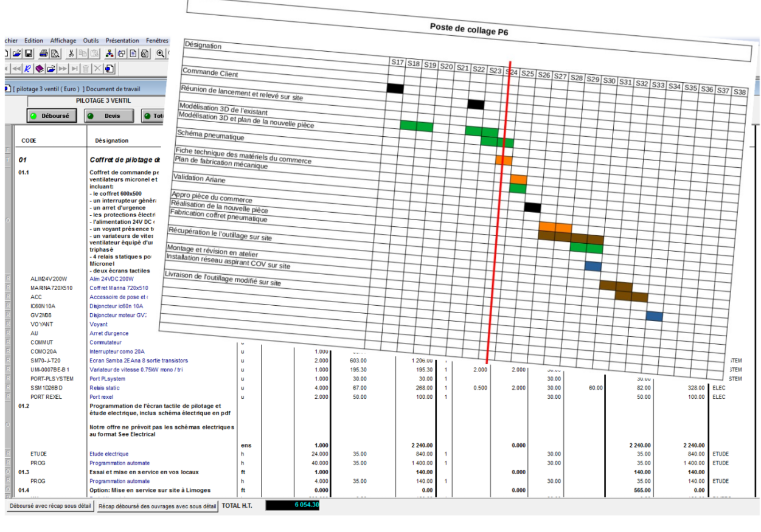The image size is (761, 532).
Task: Select the 'Etude electrique' row designation
Action: (x=110, y=454)
